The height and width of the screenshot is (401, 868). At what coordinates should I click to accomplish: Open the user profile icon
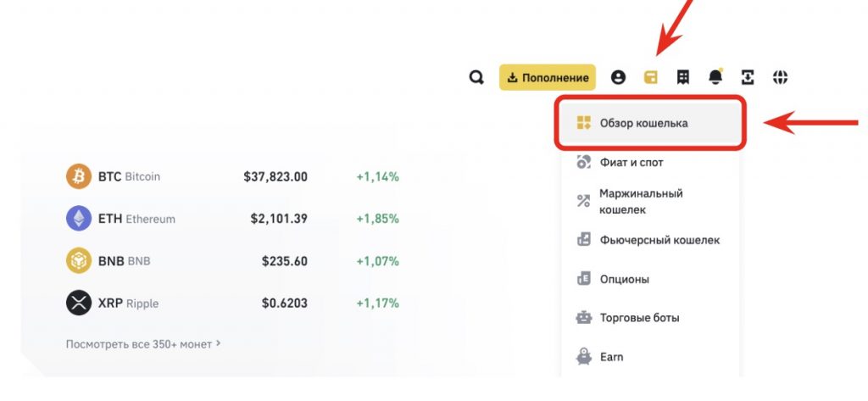pyautogui.click(x=618, y=77)
